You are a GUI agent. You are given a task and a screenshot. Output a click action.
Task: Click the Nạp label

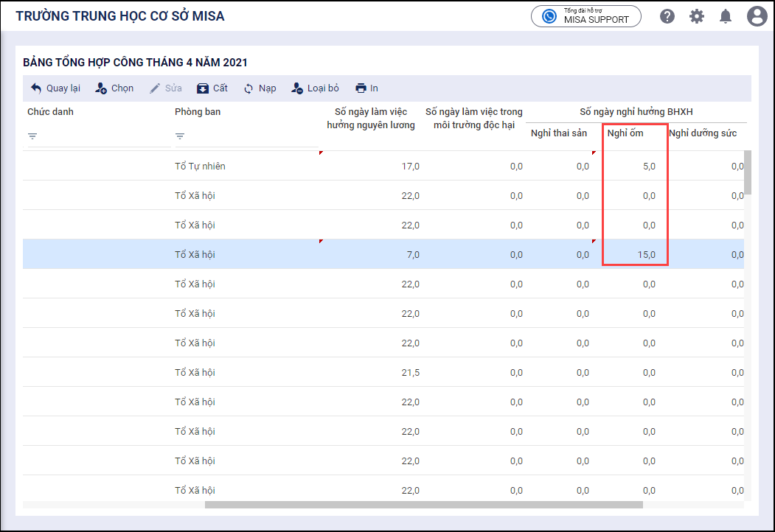click(x=268, y=88)
